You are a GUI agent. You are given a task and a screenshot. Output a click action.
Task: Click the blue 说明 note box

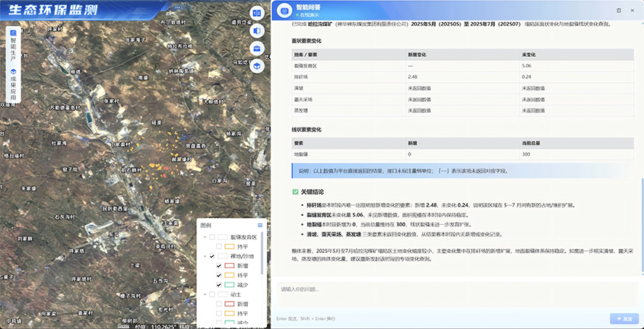coord(462,171)
